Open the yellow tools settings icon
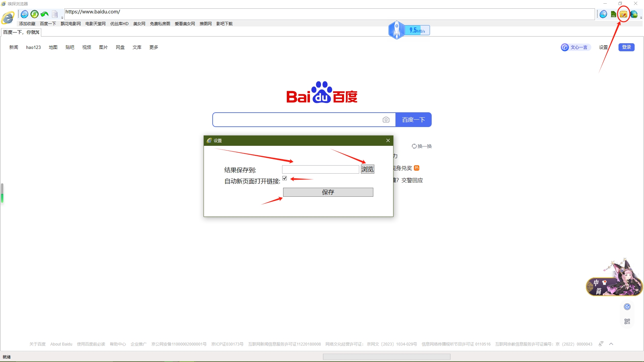Image resolution: width=644 pixels, height=362 pixels. (624, 14)
